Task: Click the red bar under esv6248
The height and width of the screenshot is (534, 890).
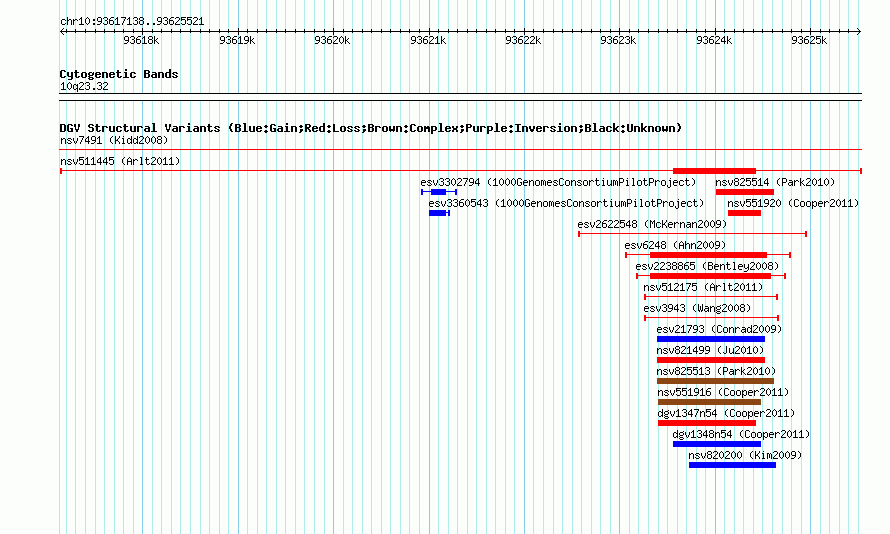Action: [x=708, y=255]
